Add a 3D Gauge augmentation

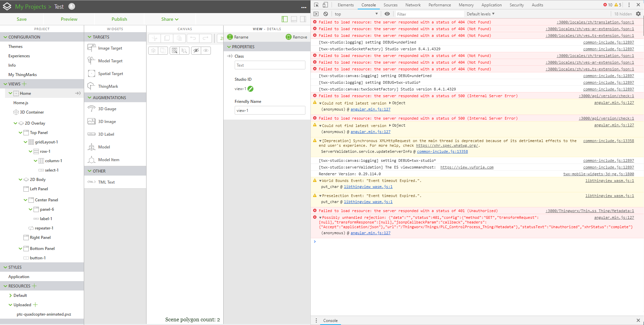[109, 109]
